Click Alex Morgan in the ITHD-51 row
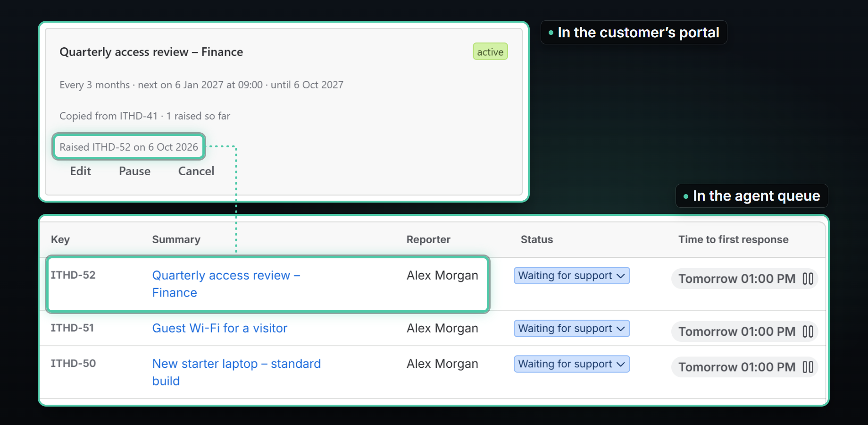The height and width of the screenshot is (425, 868). (x=442, y=328)
